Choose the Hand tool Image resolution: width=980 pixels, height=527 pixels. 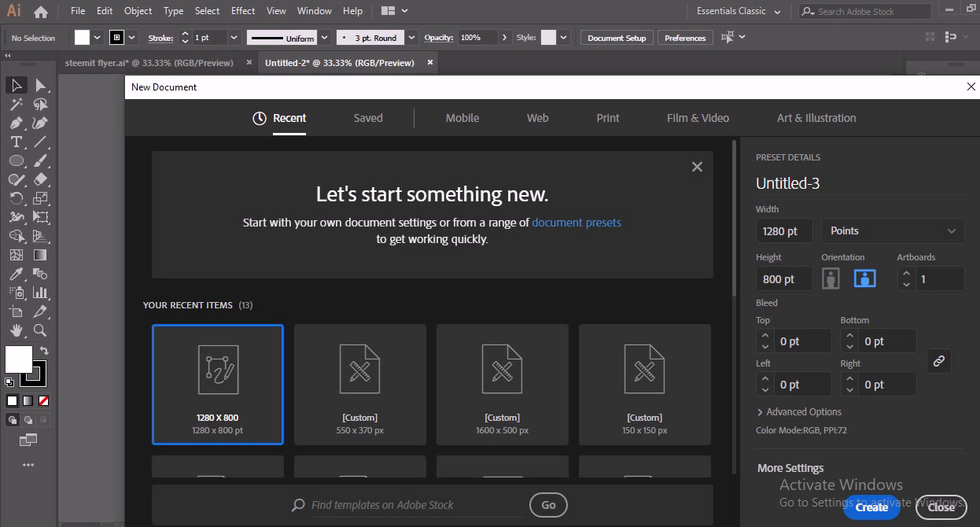point(16,331)
